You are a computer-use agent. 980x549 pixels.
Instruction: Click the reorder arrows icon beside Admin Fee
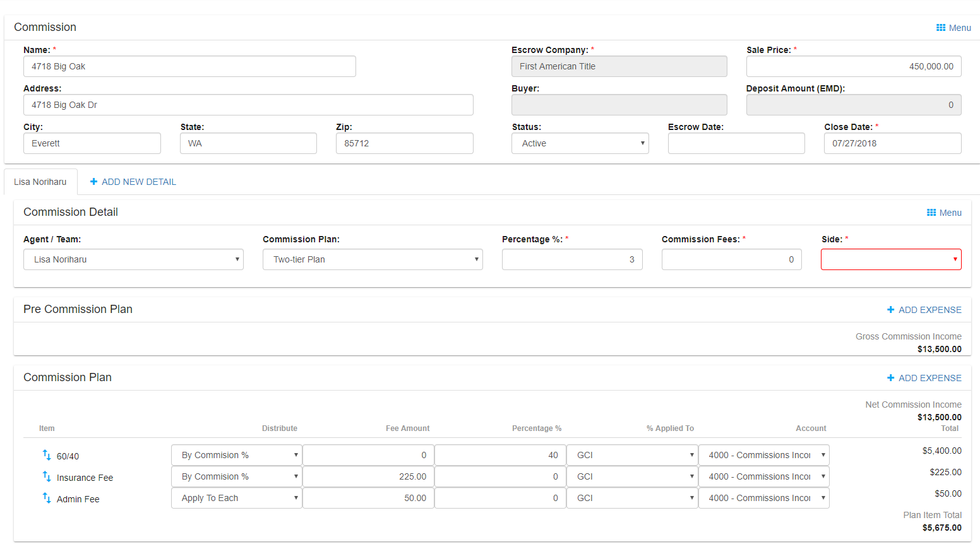pos(47,498)
